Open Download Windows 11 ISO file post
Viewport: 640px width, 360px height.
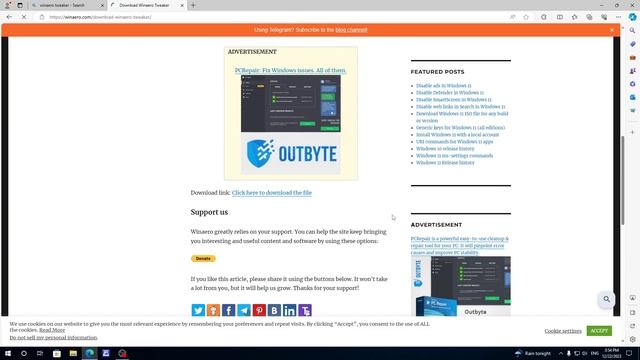point(462,117)
